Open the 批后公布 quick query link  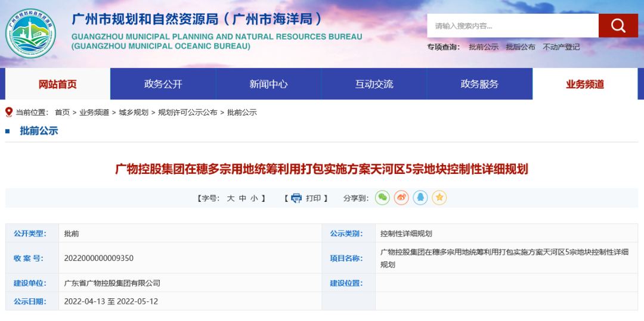521,47
